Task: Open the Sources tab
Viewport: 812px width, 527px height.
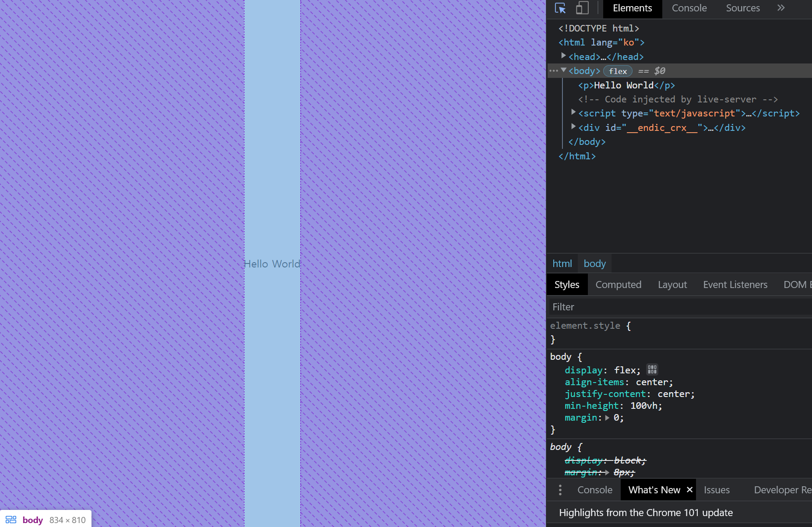Action: (743, 8)
